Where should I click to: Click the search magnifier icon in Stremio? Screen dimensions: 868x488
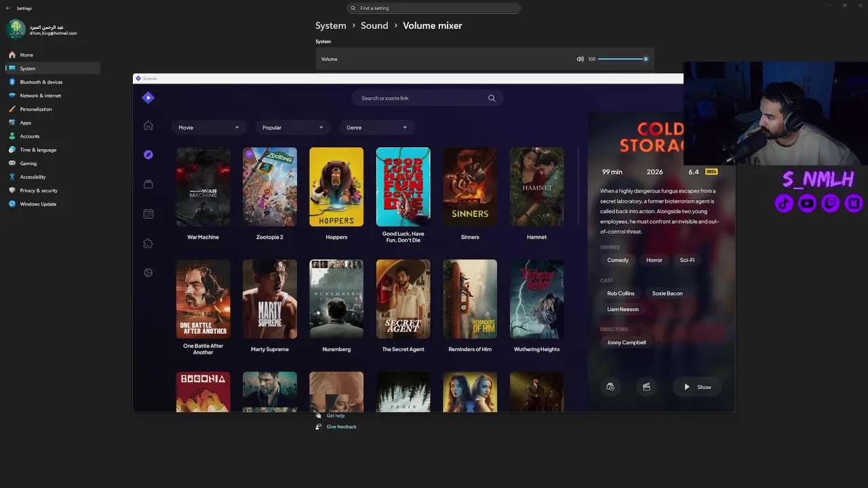tap(492, 98)
